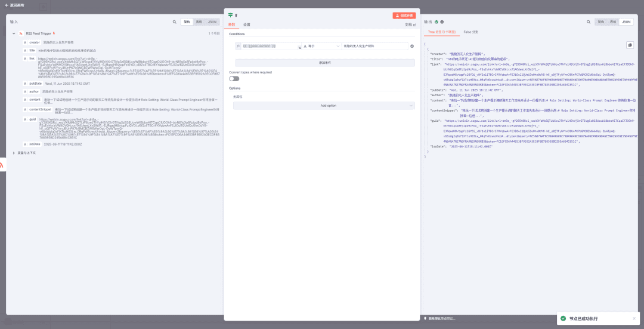
Task: Collapse the RSS Feed Trigger tree
Action: pos(14,33)
